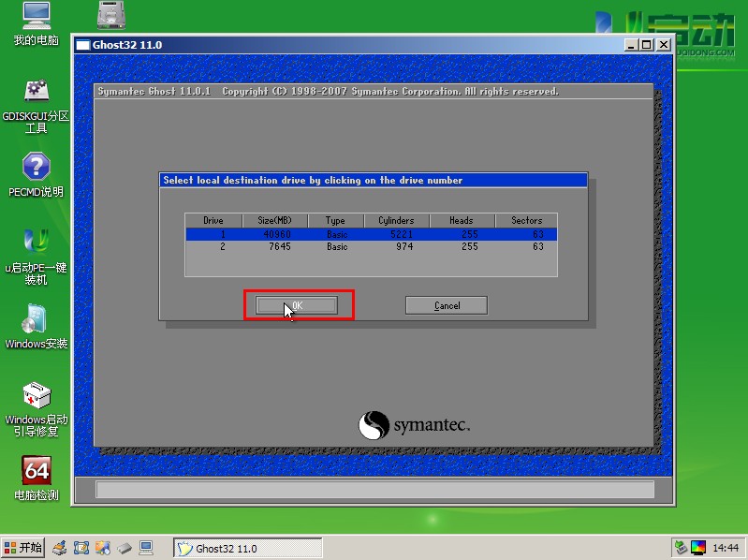Click the Cancel button in Ghost dialog
748x560 pixels.
tap(447, 305)
